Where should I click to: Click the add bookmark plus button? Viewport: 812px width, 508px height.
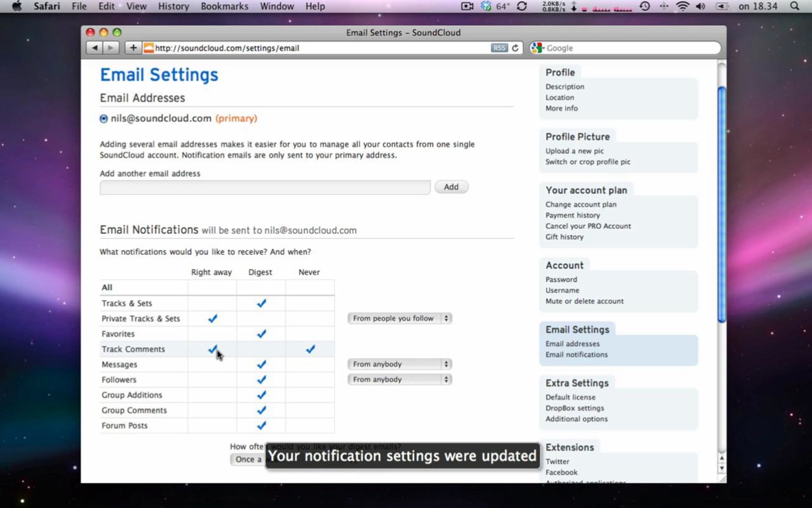point(133,48)
